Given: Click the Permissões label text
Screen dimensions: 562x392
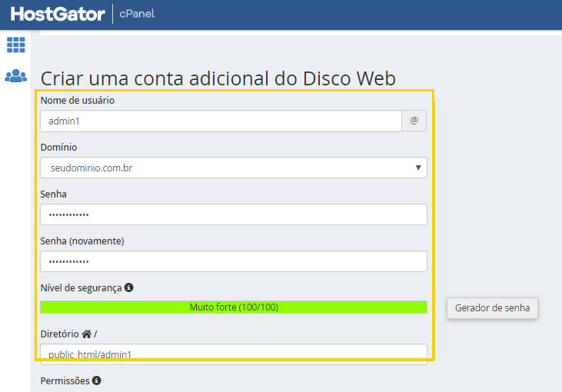Looking at the screenshot, I should tap(65, 380).
